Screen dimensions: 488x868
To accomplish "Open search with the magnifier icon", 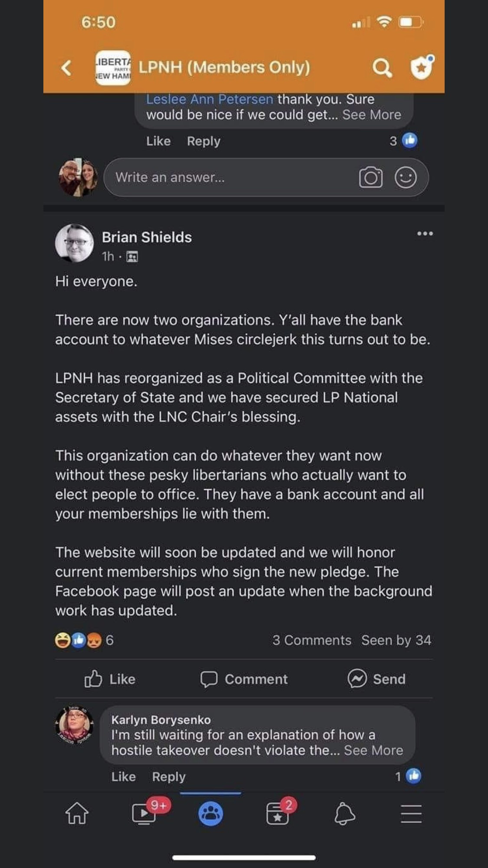I will click(x=382, y=68).
